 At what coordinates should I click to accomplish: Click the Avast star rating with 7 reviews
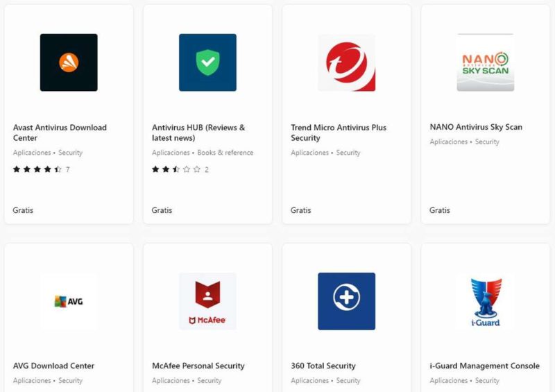click(41, 169)
